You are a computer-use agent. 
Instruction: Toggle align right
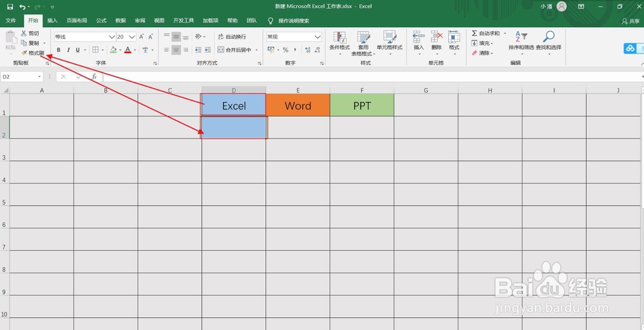[x=185, y=50]
